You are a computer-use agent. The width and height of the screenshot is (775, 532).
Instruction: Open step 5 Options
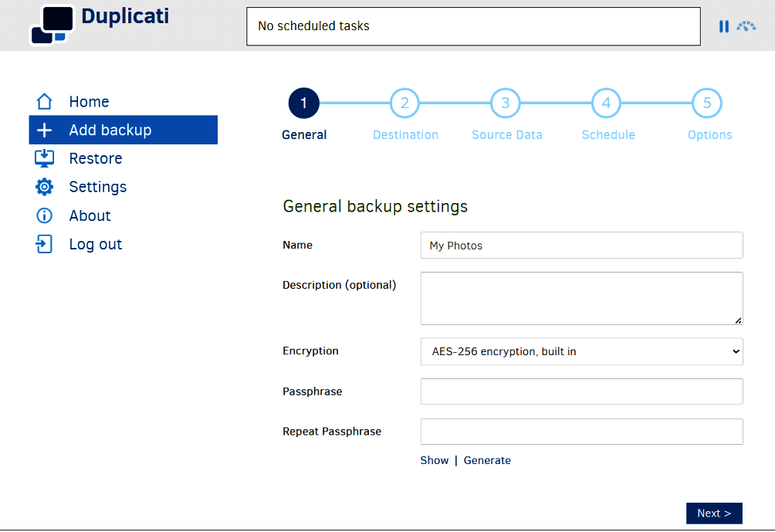pyautogui.click(x=707, y=103)
